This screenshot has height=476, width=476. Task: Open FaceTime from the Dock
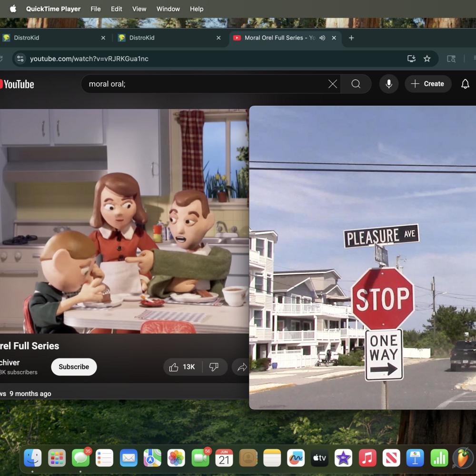(x=200, y=457)
